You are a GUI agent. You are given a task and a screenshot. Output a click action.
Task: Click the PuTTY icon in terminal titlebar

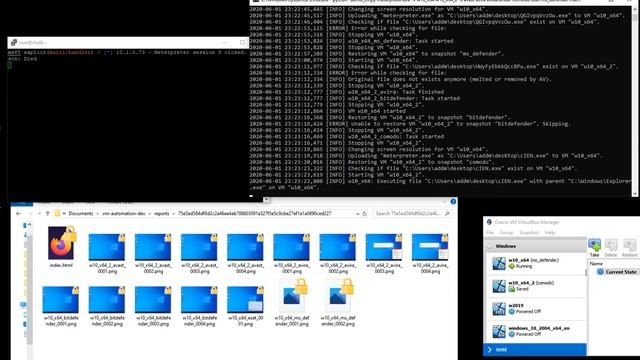click(x=13, y=42)
